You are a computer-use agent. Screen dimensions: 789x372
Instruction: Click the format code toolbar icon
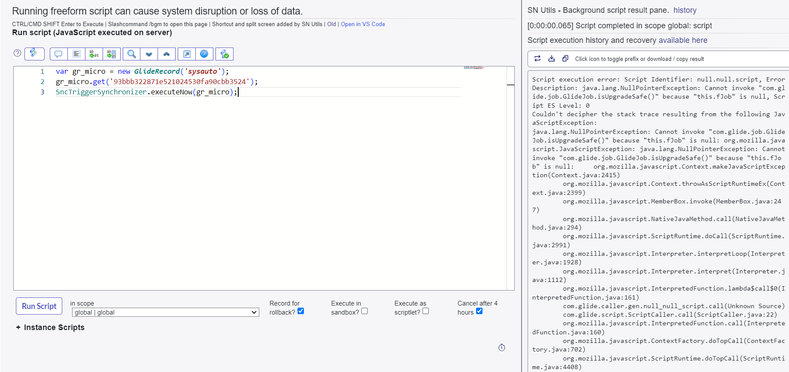click(x=76, y=54)
